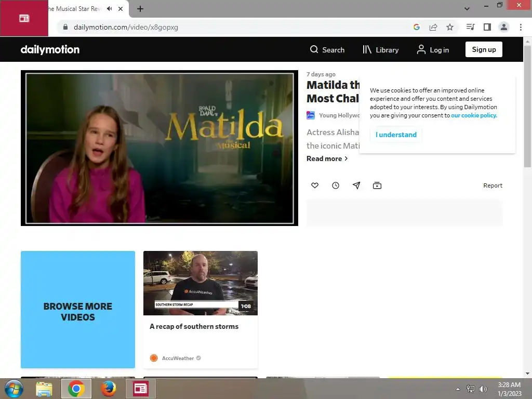Open a new browser tab

[140, 9]
